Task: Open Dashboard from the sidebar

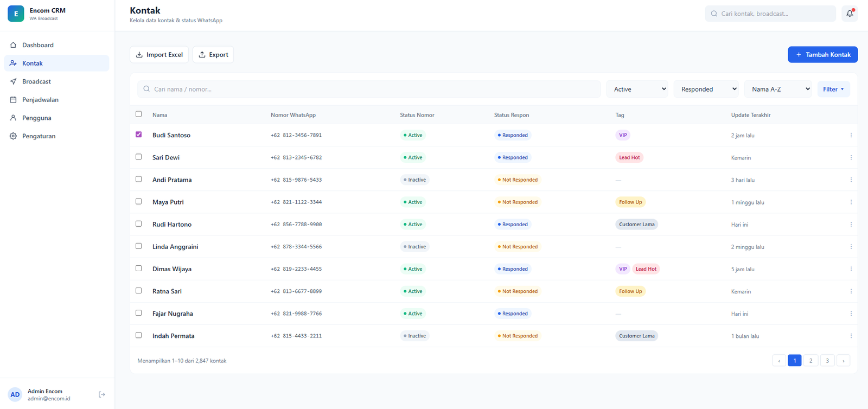Action: 56,45
